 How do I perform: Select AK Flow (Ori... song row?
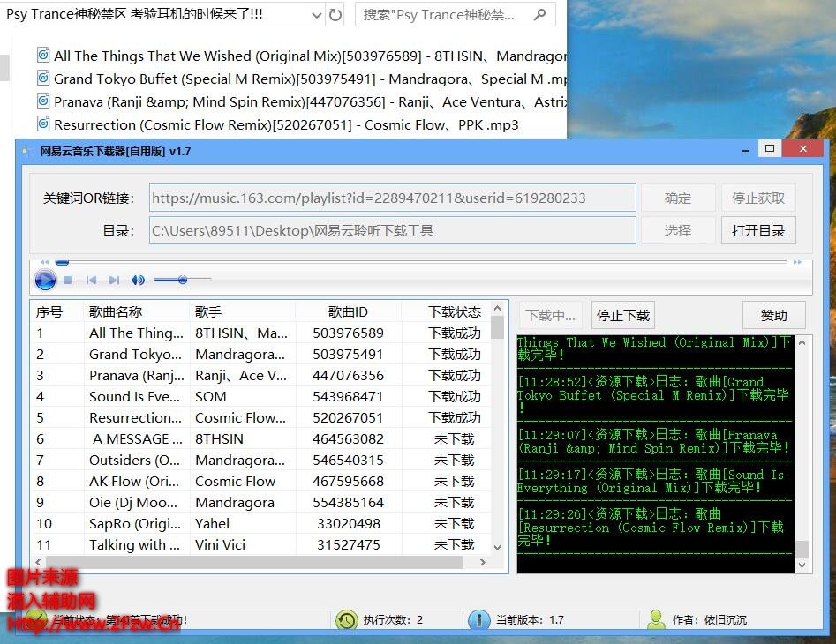pyautogui.click(x=260, y=481)
